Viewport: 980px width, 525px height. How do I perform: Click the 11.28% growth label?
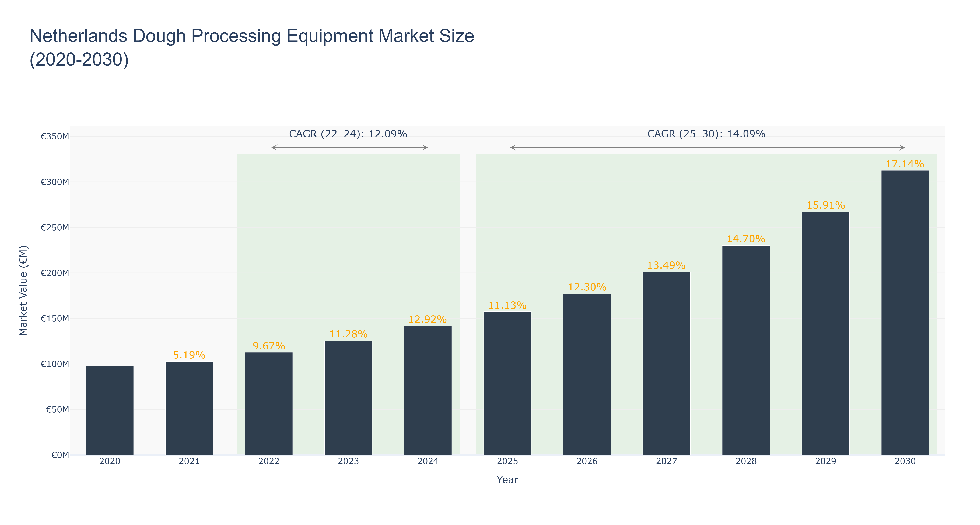348,334
